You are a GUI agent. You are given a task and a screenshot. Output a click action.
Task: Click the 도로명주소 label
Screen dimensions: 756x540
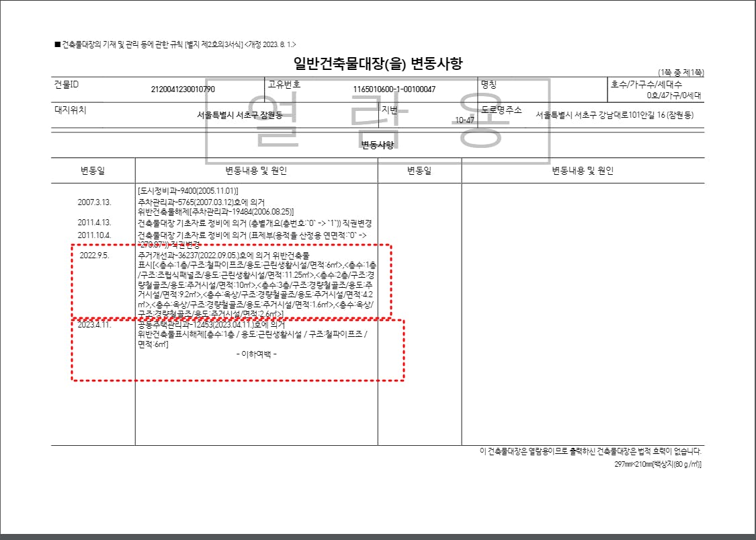point(501,110)
